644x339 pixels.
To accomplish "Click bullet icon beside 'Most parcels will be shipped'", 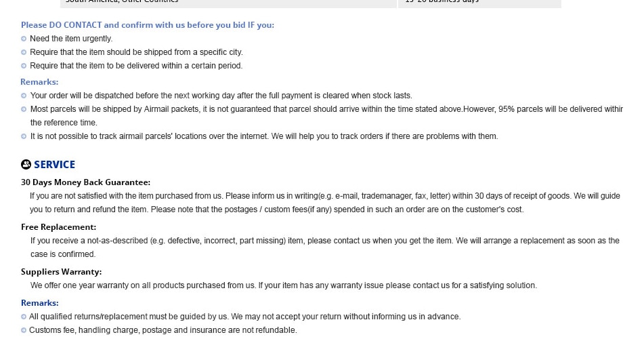I will point(24,109).
